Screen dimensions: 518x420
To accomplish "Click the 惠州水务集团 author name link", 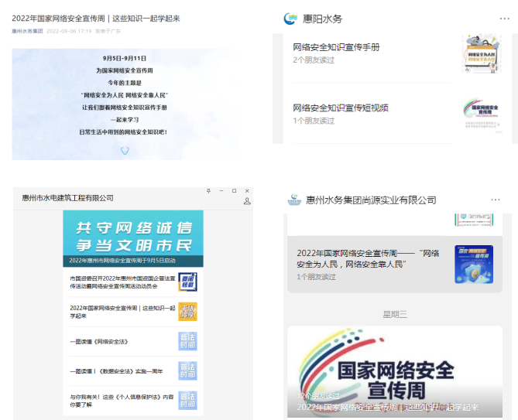I will point(27,32).
